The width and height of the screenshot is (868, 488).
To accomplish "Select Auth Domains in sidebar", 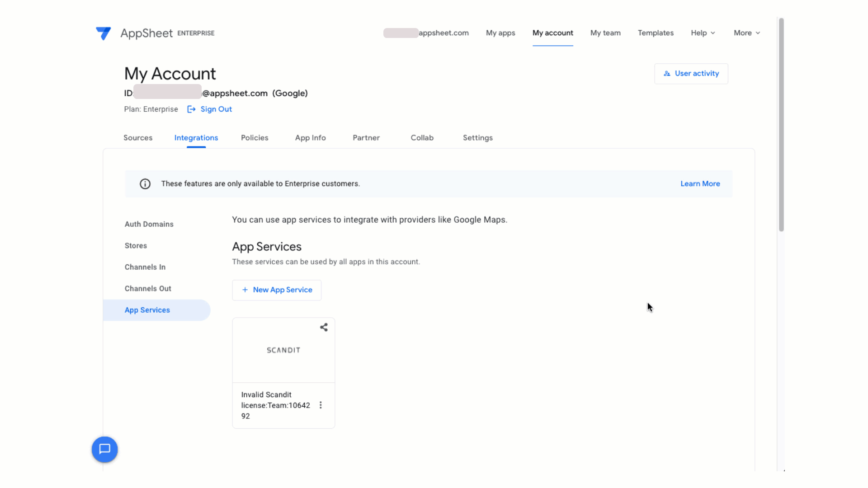I will [x=149, y=224].
